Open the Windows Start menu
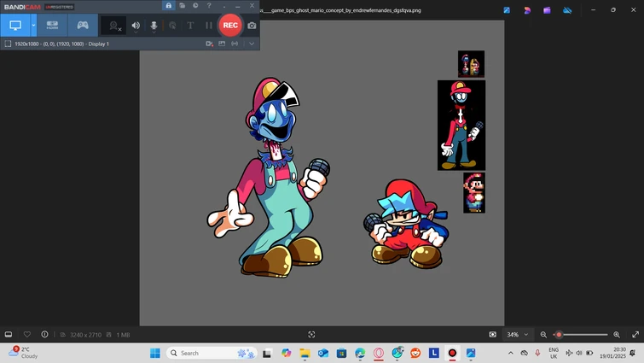 (x=155, y=353)
